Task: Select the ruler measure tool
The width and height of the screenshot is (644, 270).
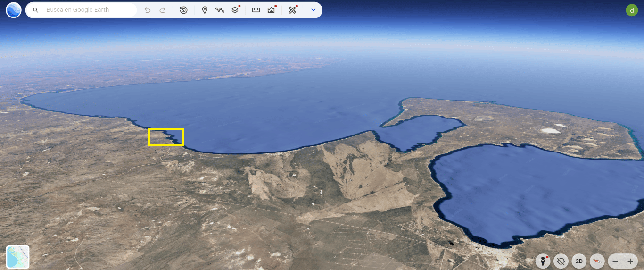Action: click(x=256, y=10)
